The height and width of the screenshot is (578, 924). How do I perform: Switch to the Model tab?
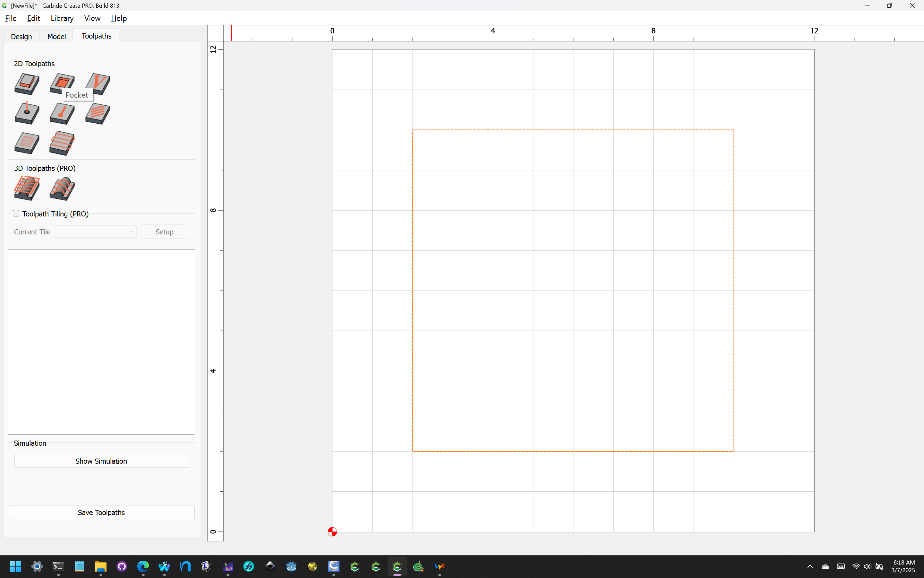click(56, 36)
